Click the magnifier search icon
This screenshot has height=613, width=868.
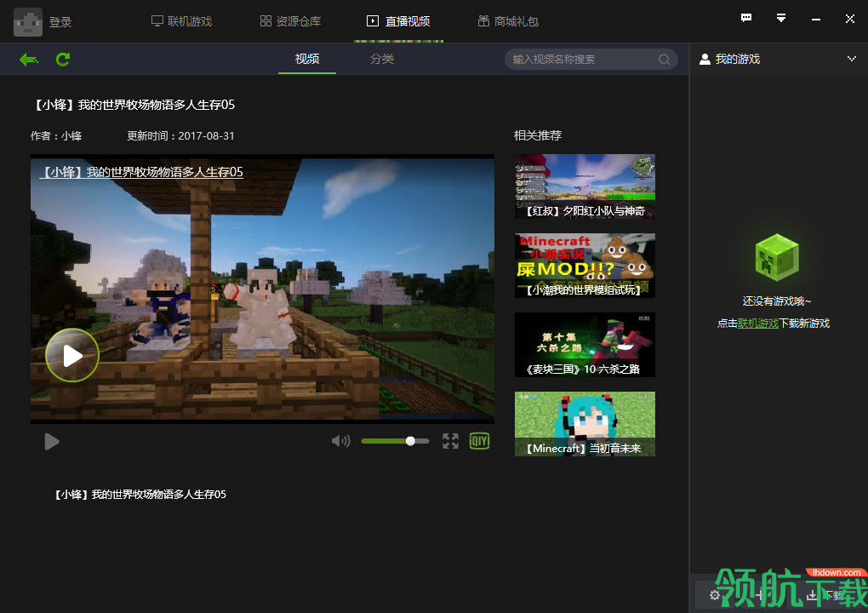[665, 60]
